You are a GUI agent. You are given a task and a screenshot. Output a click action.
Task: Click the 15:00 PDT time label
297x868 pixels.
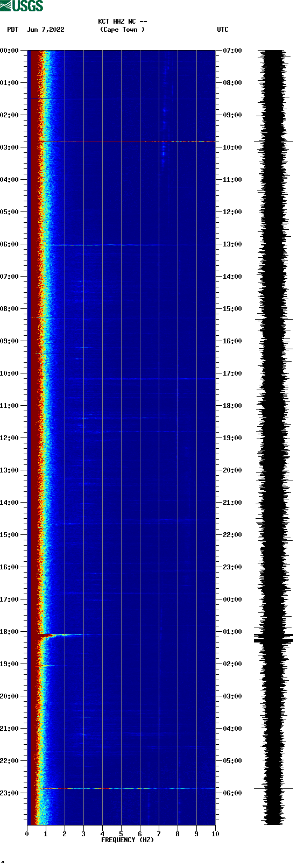[x=9, y=535]
